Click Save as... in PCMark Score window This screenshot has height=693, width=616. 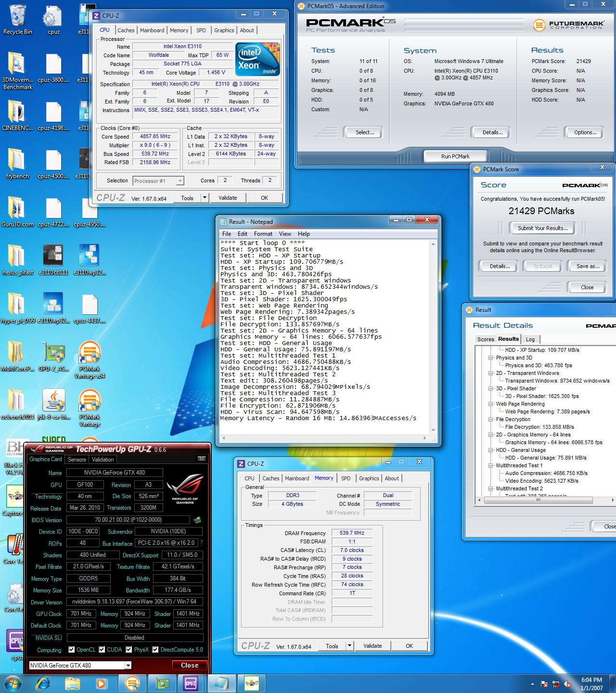point(588,266)
